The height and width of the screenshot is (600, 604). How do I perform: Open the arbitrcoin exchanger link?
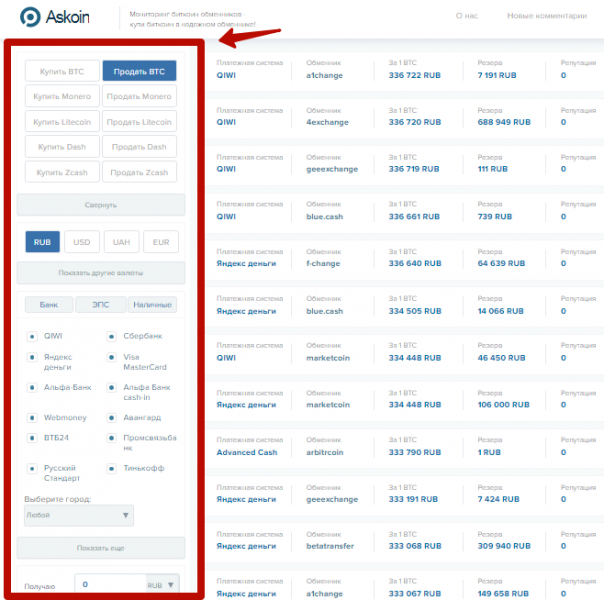tap(324, 452)
